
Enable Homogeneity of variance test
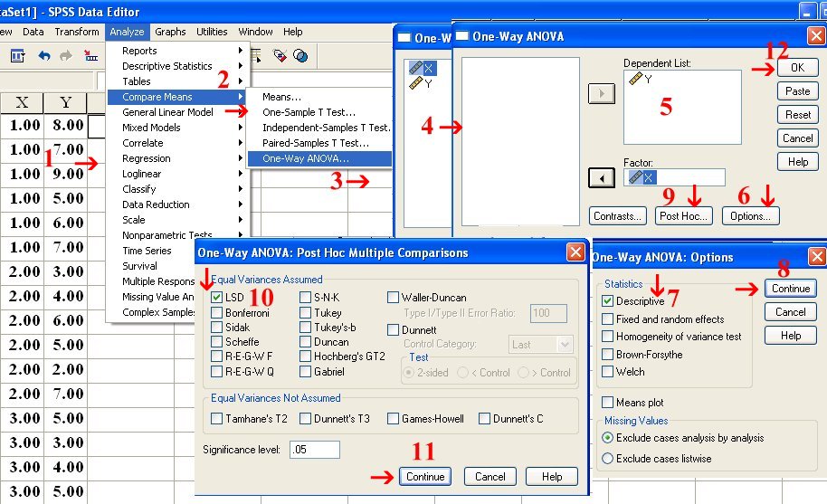[x=608, y=337]
